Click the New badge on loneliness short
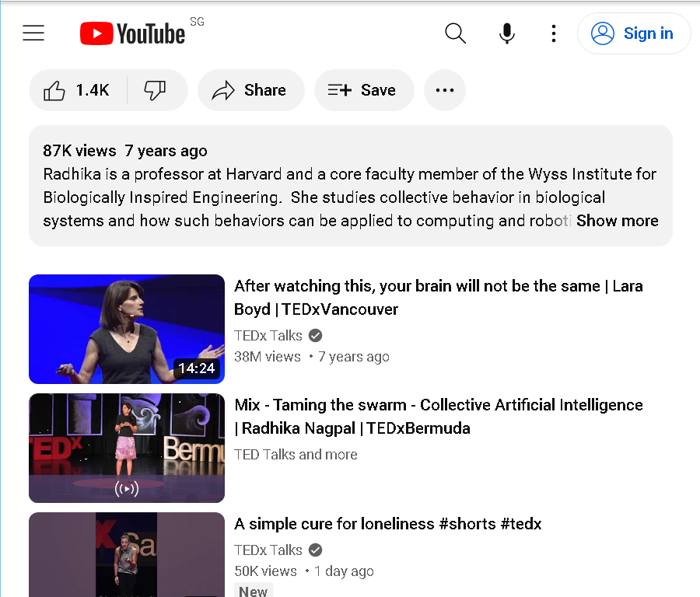The image size is (700, 597). click(x=253, y=591)
